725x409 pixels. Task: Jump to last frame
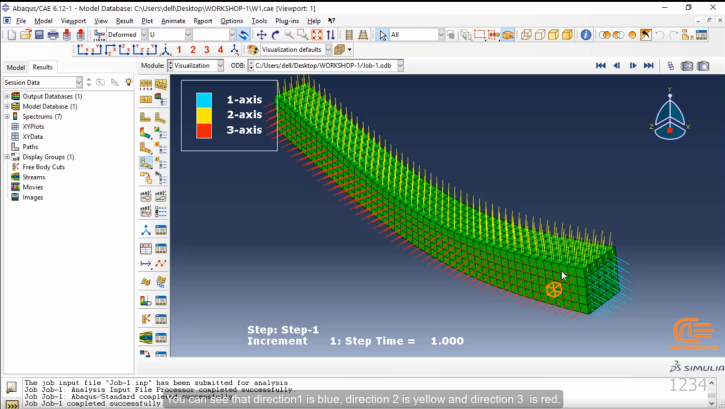coord(649,66)
